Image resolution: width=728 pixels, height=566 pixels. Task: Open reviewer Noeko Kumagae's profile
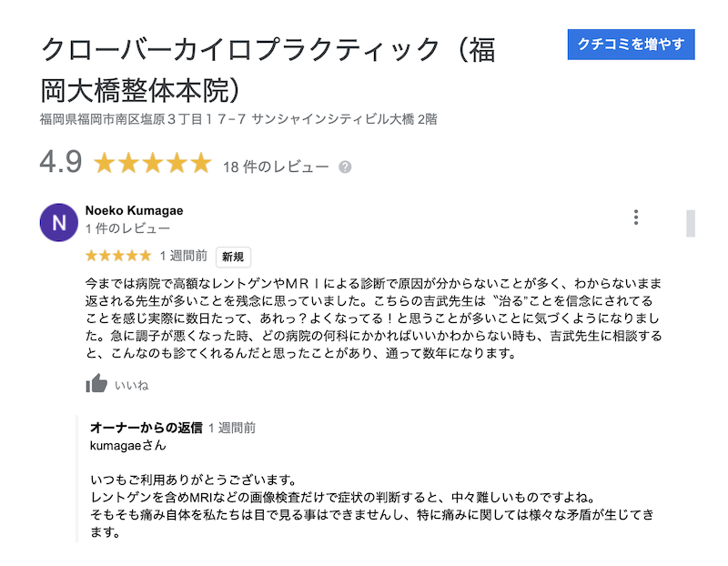(x=134, y=210)
